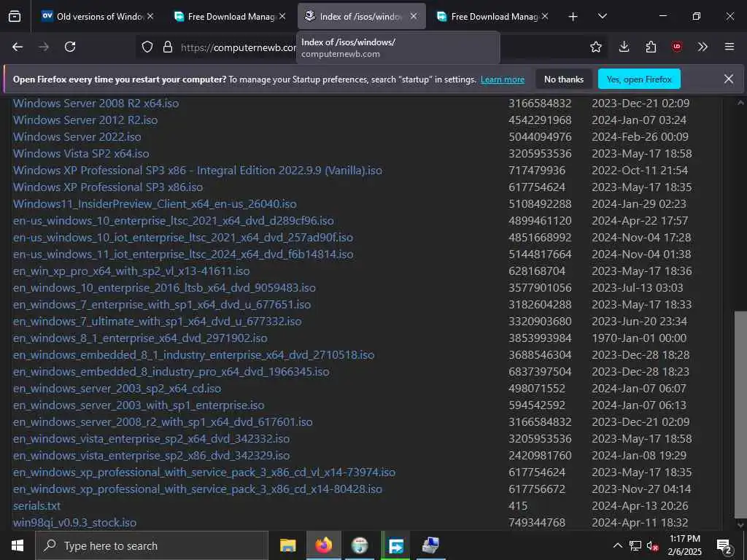Click the Type here to search box

pyautogui.click(x=152, y=545)
